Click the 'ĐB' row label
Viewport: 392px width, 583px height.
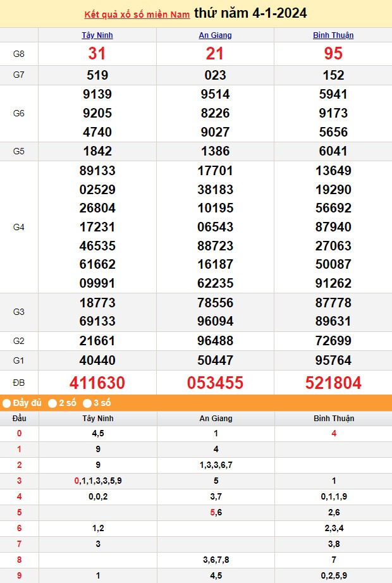point(19,383)
